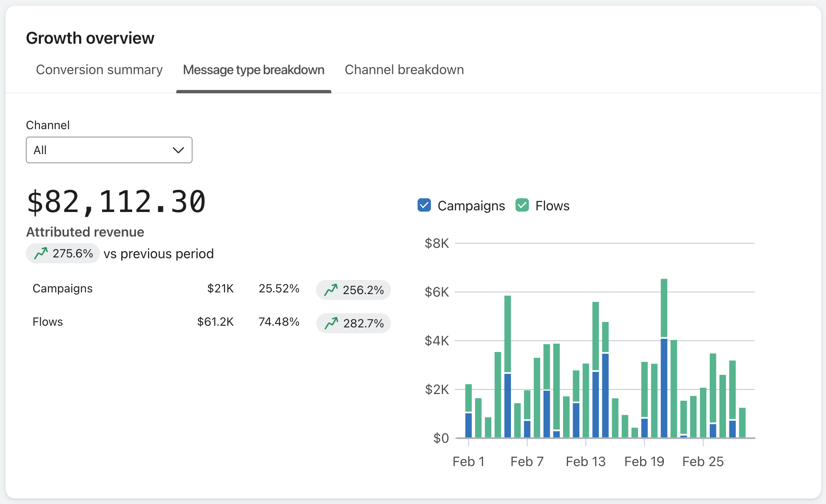Screen dimensions: 826x504
Task: Click the $82,112.30 attributed revenue total
Action: (116, 202)
